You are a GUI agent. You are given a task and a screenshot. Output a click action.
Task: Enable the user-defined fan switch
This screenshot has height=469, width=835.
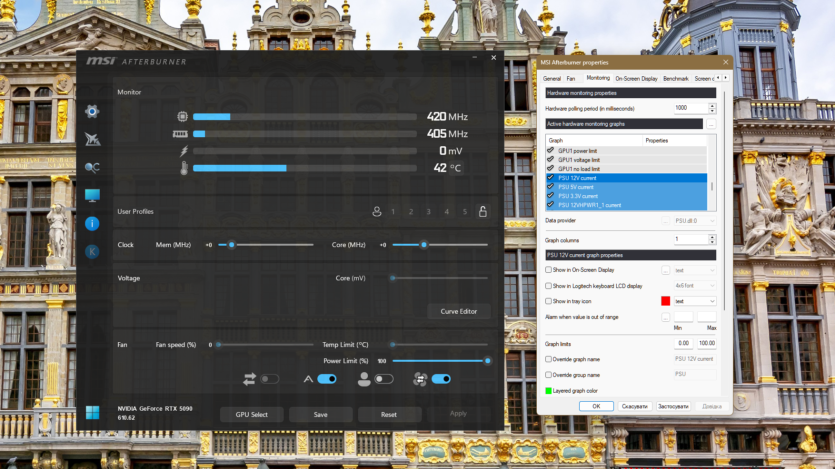[384, 379]
